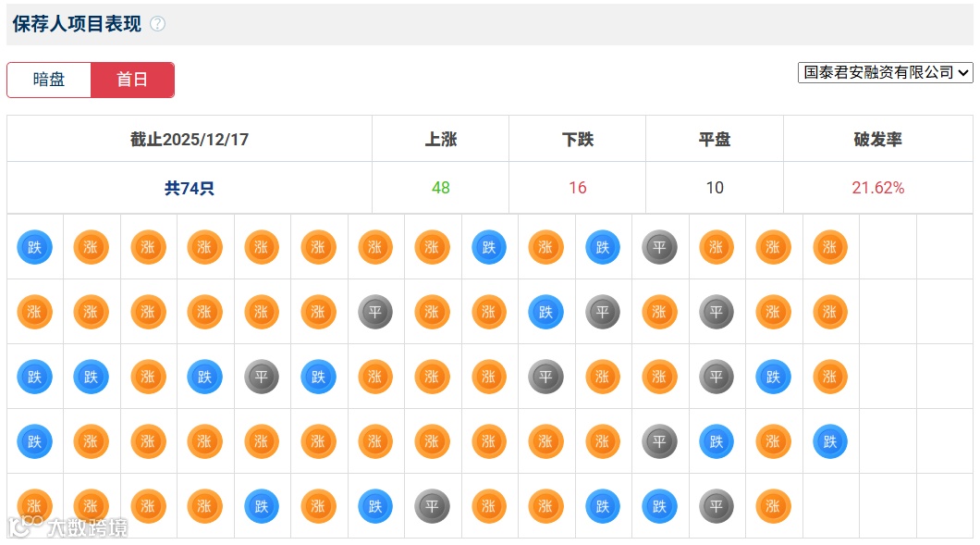Click the last 平 icon in the third row
Screen dimensions: 980x545
pyautogui.click(x=717, y=377)
